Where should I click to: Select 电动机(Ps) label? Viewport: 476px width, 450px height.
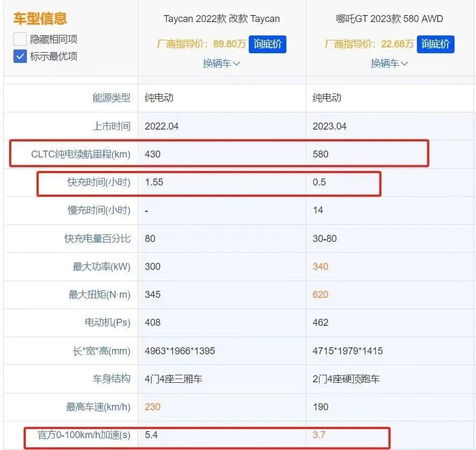pyautogui.click(x=107, y=323)
